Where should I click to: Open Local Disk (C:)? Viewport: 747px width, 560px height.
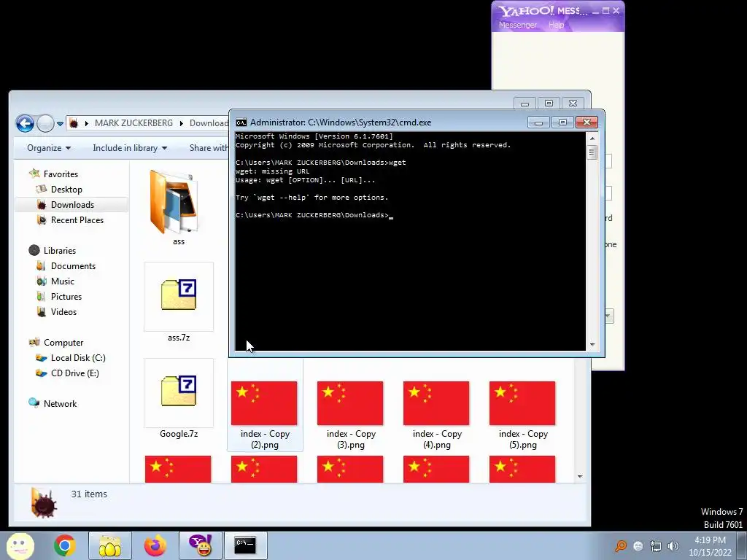tap(78, 357)
